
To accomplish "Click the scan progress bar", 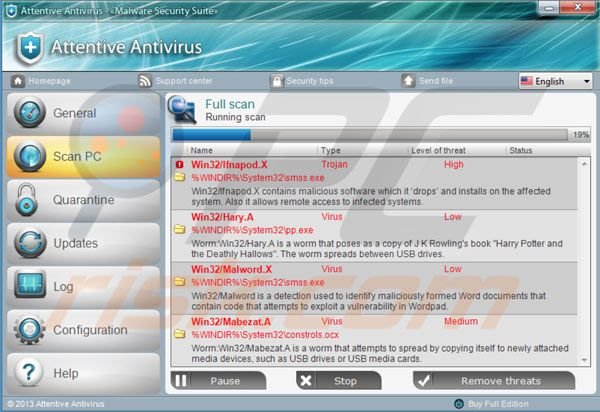I will coord(370,135).
